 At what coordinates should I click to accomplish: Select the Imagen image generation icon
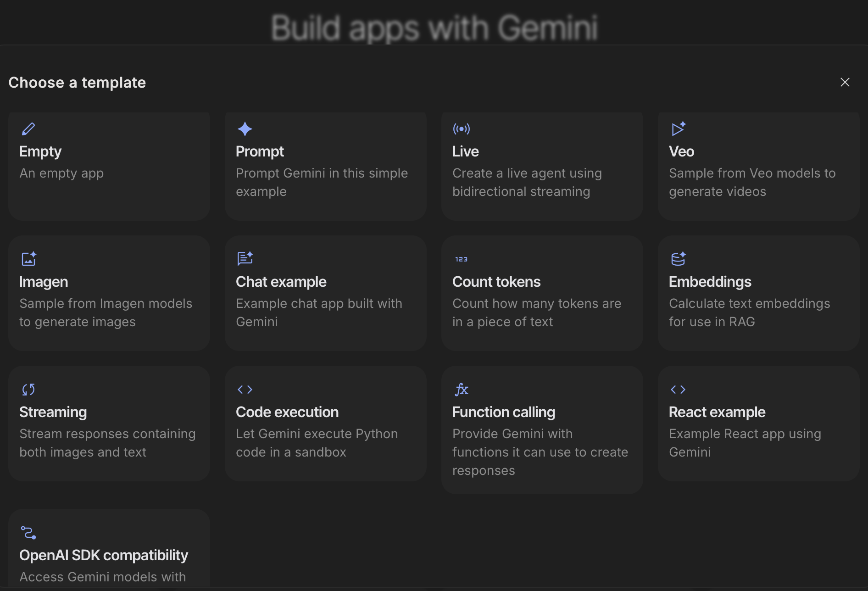click(28, 259)
